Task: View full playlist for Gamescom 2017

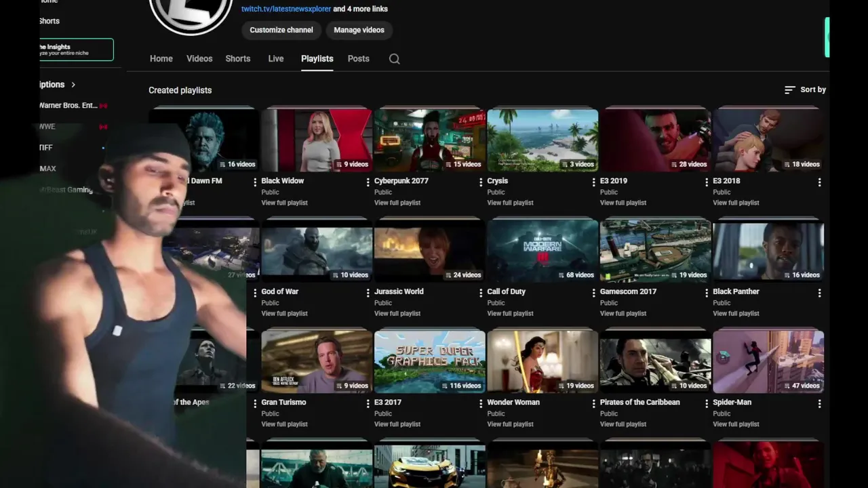Action: tap(623, 314)
